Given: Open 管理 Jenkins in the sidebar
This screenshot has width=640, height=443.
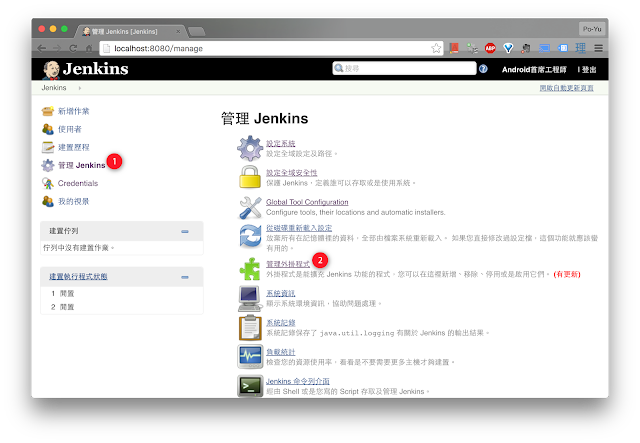Looking at the screenshot, I should pos(82,165).
